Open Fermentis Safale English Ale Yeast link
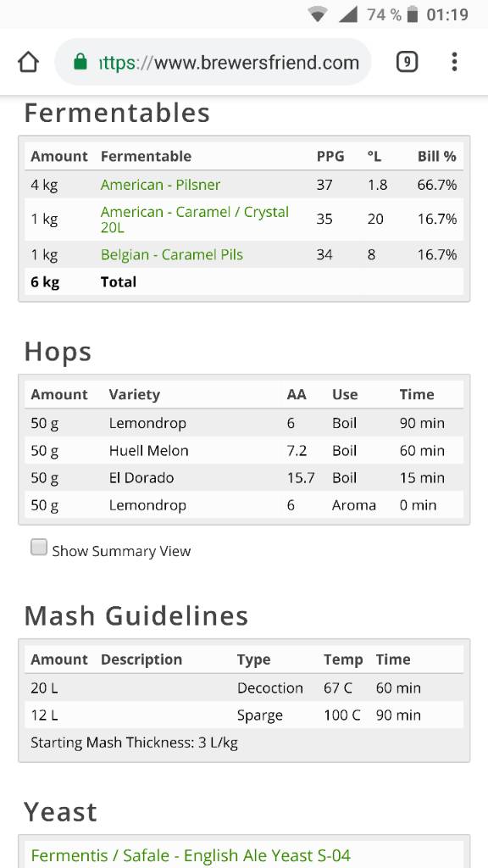 (x=191, y=855)
